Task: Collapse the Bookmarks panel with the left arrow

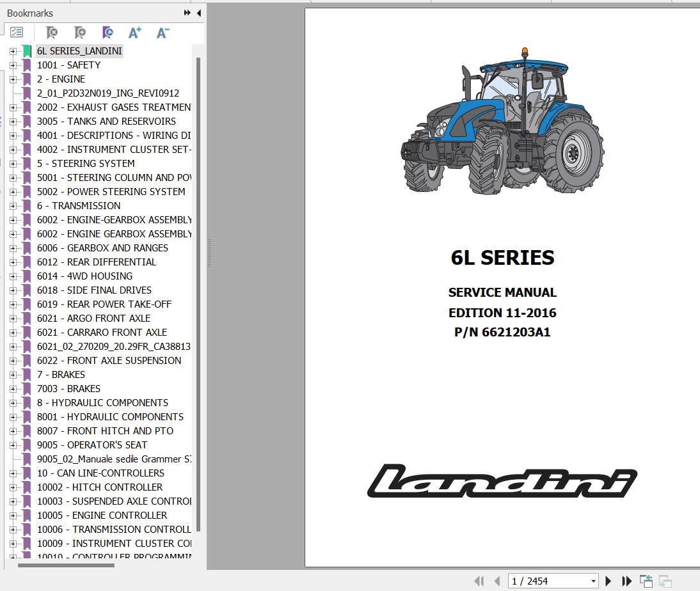Action: tap(199, 13)
